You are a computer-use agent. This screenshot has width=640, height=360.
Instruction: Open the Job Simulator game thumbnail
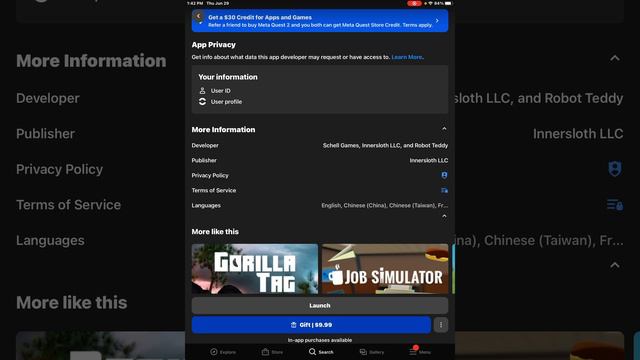[x=385, y=269]
